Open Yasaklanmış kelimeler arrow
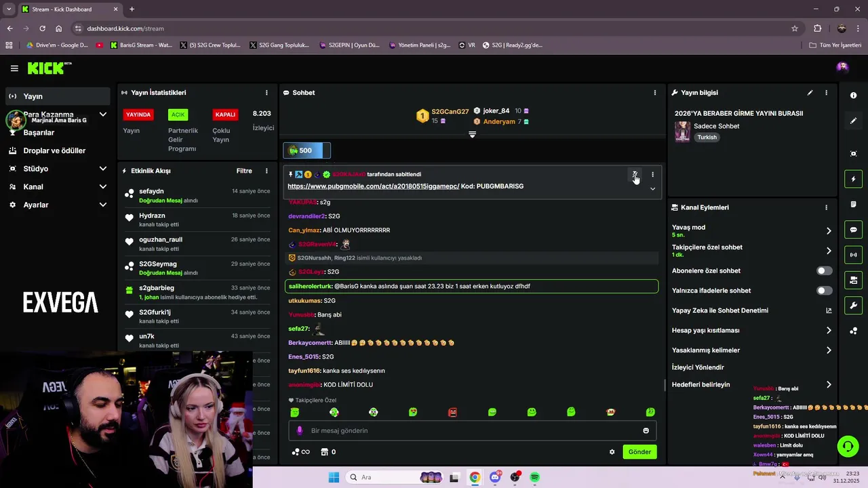868x488 pixels. coord(828,350)
